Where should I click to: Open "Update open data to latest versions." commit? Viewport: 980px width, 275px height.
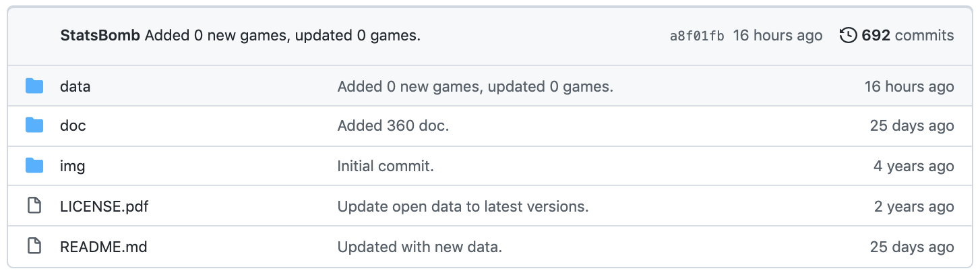(x=463, y=206)
